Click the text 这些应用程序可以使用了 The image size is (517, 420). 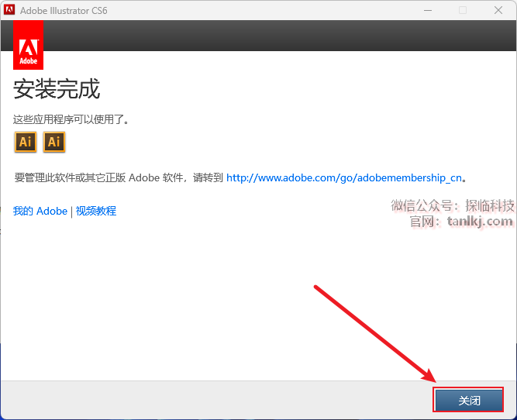click(71, 119)
